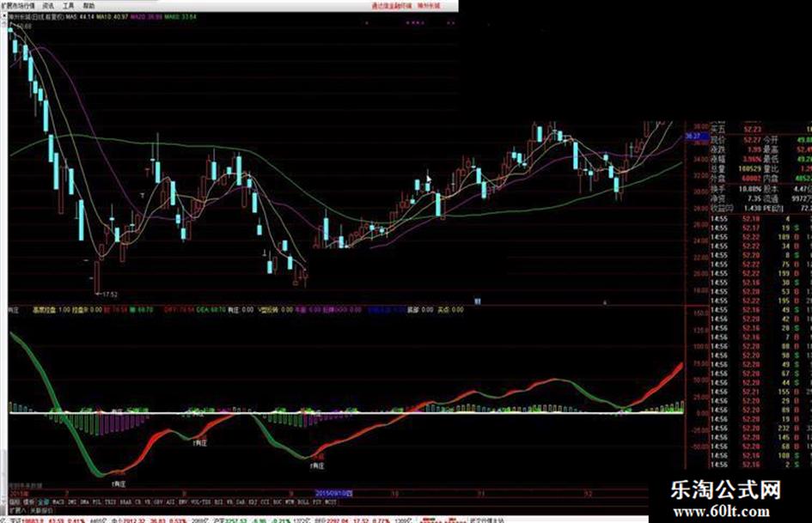Switch to the TRIX indicator
This screenshot has width=812, height=523.
(x=111, y=502)
